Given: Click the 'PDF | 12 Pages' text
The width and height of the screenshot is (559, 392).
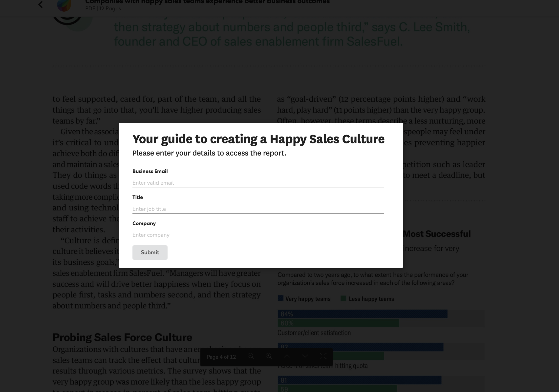Looking at the screenshot, I should (103, 9).
